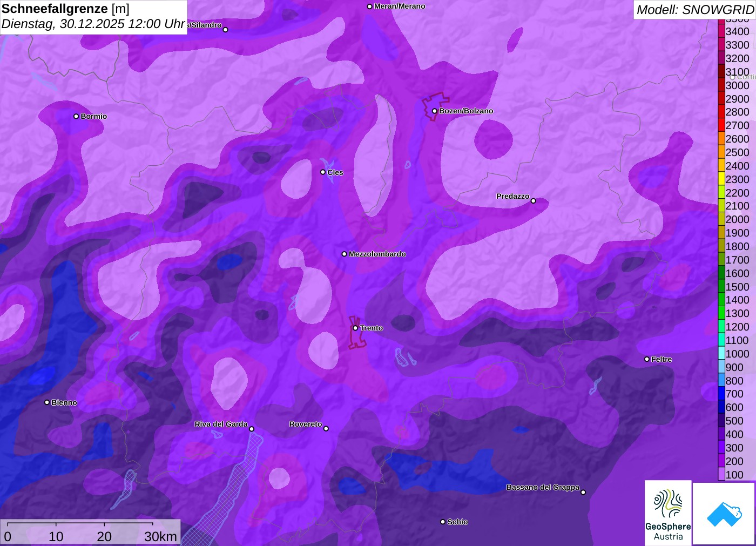Click the Bassano del Grappa marker
The image size is (756, 546).
[x=583, y=492]
